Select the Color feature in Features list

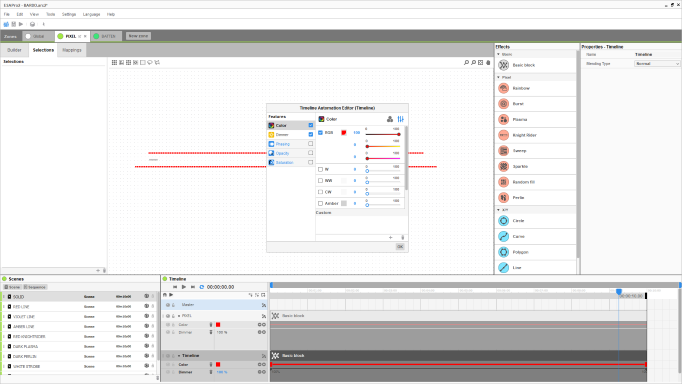click(290, 125)
